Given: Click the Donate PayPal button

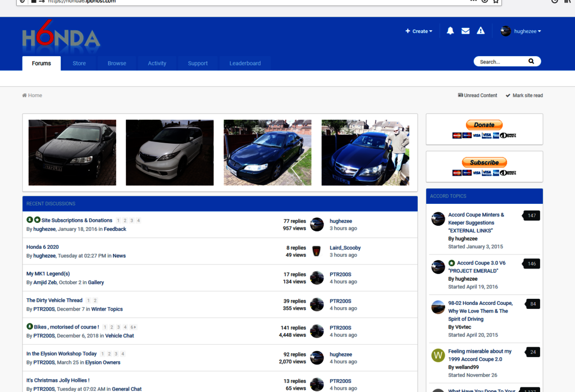Looking at the screenshot, I should pyautogui.click(x=484, y=125).
